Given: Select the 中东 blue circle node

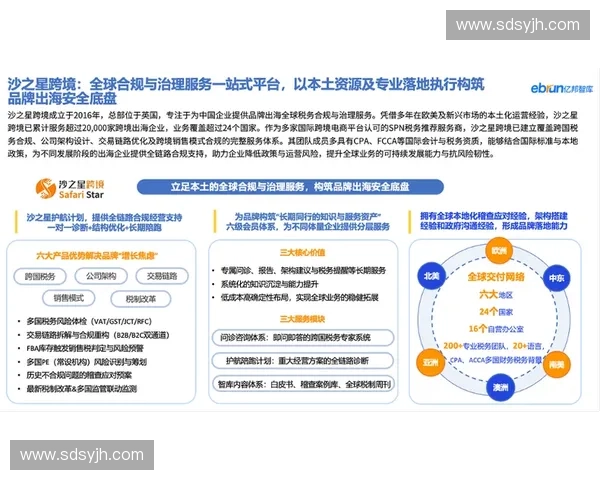Looking at the screenshot, I should (x=556, y=278).
